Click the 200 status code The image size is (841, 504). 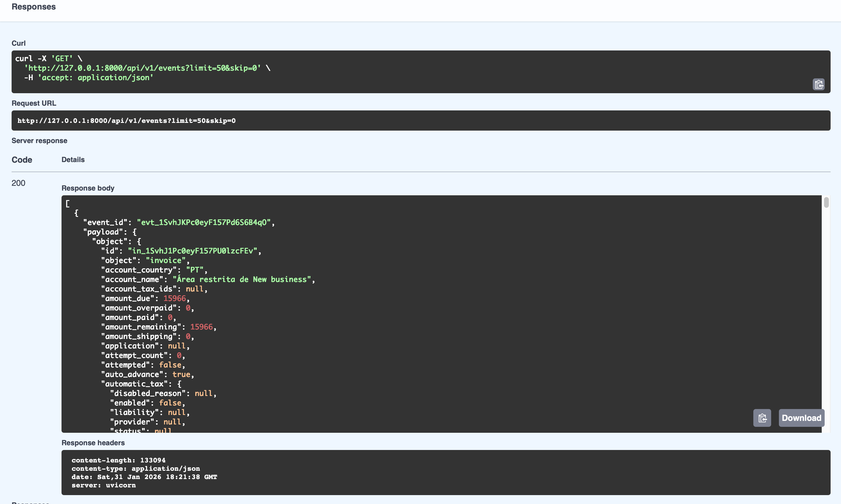point(18,183)
